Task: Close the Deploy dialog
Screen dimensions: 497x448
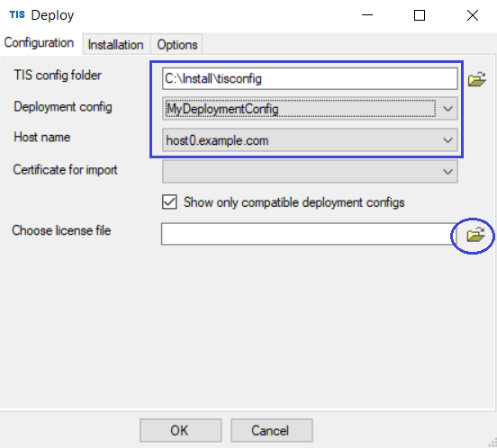Action: [x=473, y=15]
